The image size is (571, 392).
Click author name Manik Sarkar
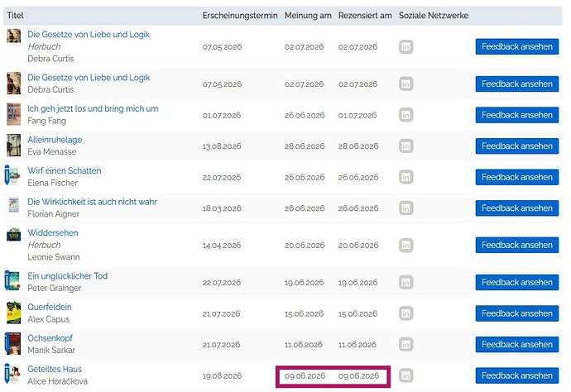tap(51, 350)
